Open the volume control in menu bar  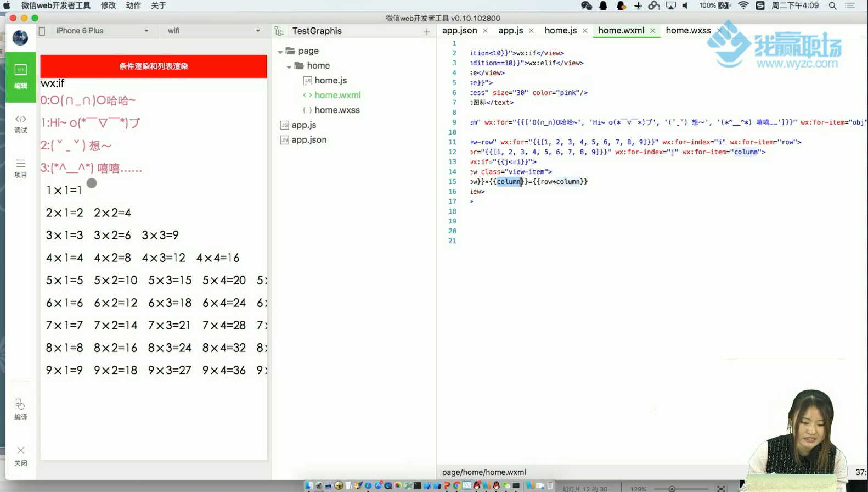(x=686, y=5)
